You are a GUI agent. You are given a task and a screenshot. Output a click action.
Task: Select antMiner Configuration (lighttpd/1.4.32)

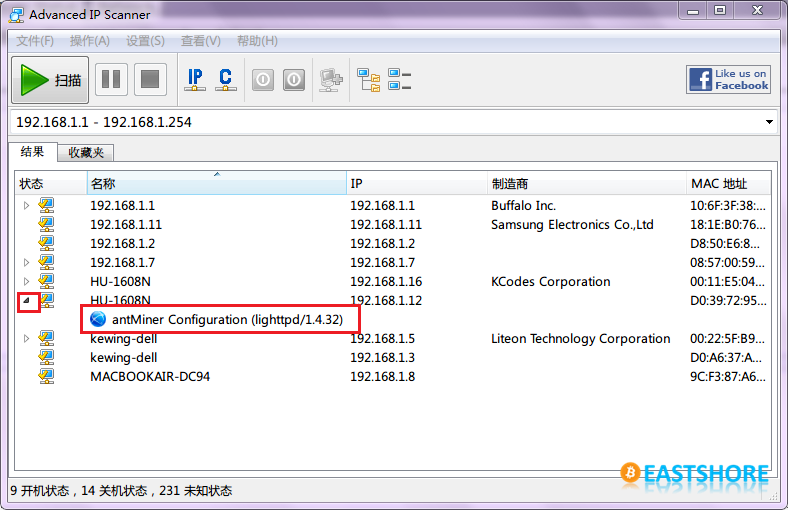(227, 320)
